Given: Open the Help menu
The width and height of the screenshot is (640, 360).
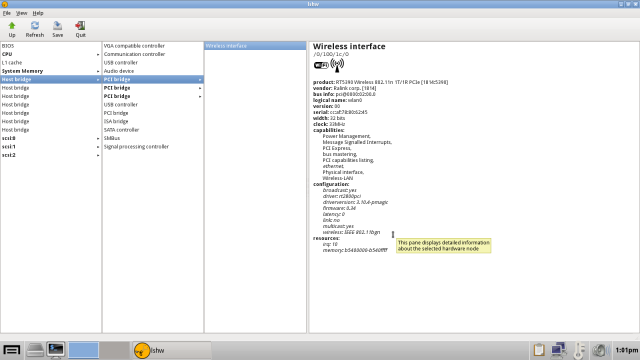Looking at the screenshot, I should (x=38, y=13).
